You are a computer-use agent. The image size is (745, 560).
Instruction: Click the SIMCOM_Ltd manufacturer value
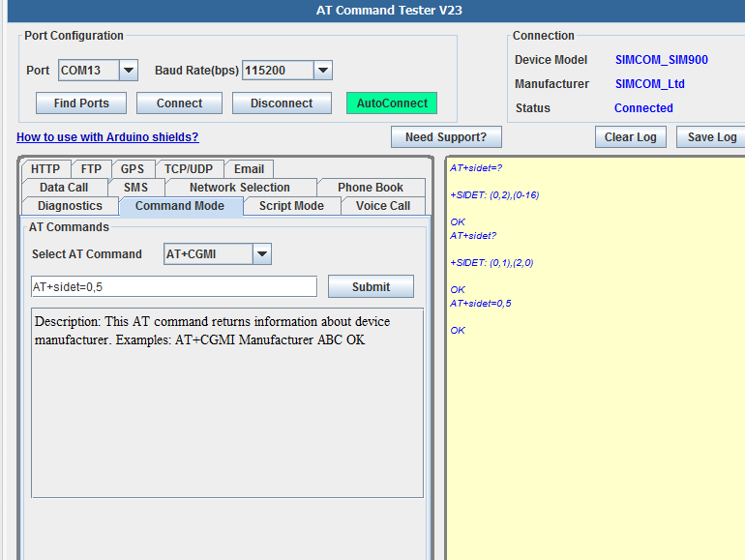point(649,84)
